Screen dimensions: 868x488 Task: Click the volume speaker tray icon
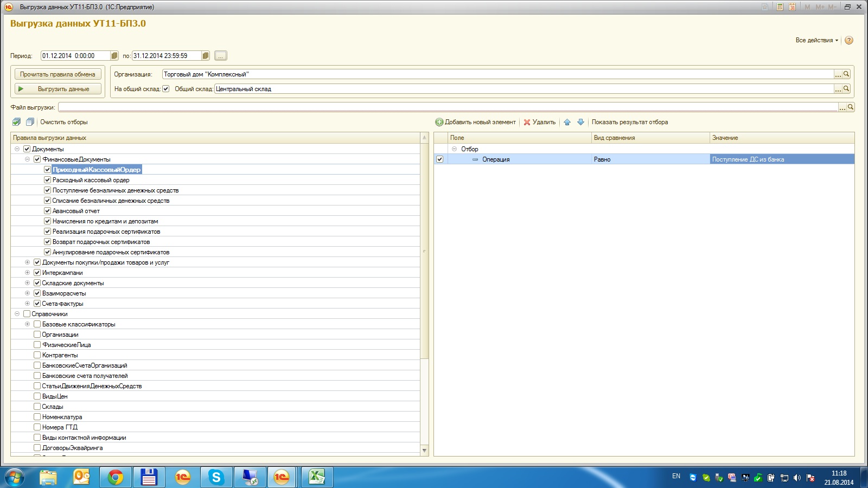coord(797,478)
